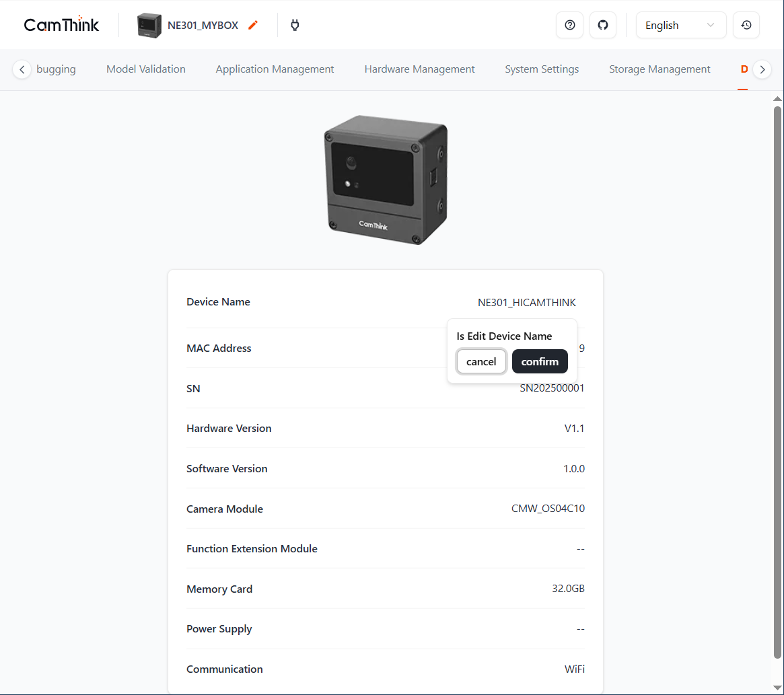Click the pencil icon to rename NE301_MYBOX
This screenshot has height=695, width=784.
point(252,24)
